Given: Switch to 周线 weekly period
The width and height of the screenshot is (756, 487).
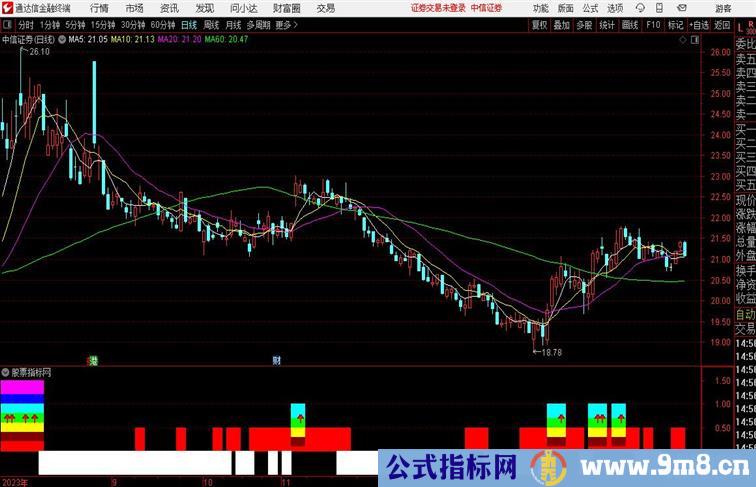Looking at the screenshot, I should click(x=212, y=24).
